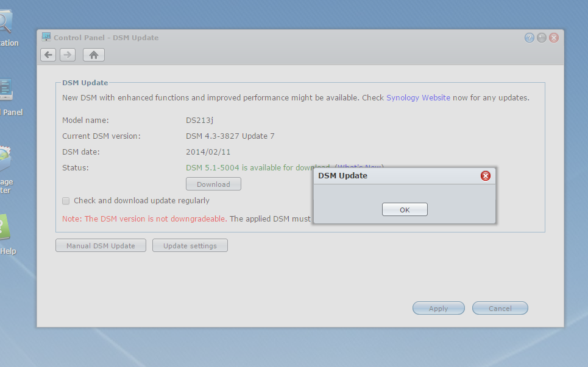The width and height of the screenshot is (588, 367).
Task: Close the Control Panel window
Action: 554,38
